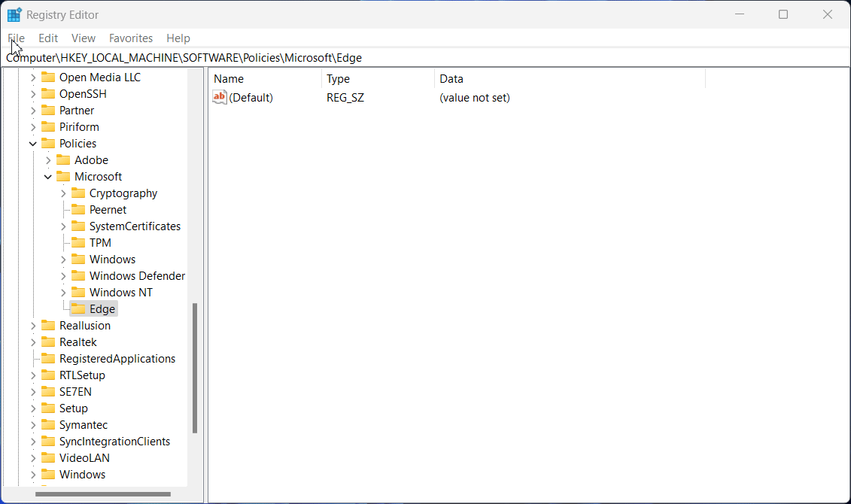Expand the VideoLAN key
The image size is (851, 504).
[33, 458]
